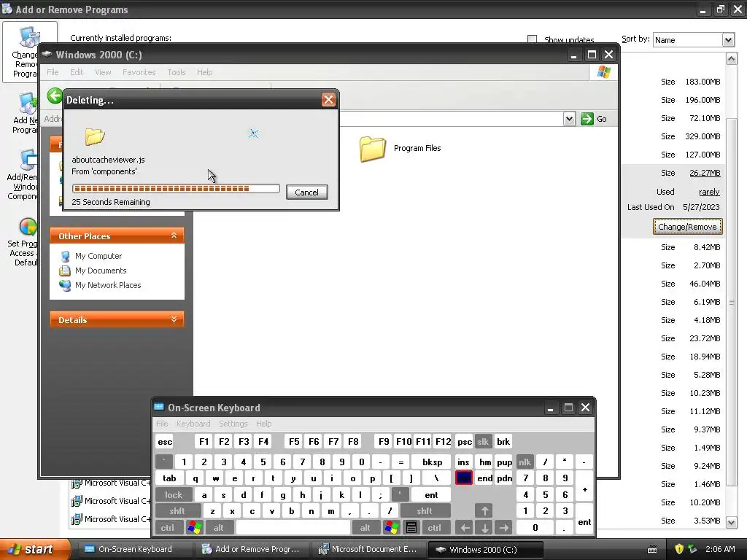
Task: Switch to Microsoft Document Explorer taskbar button
Action: [x=368, y=549]
